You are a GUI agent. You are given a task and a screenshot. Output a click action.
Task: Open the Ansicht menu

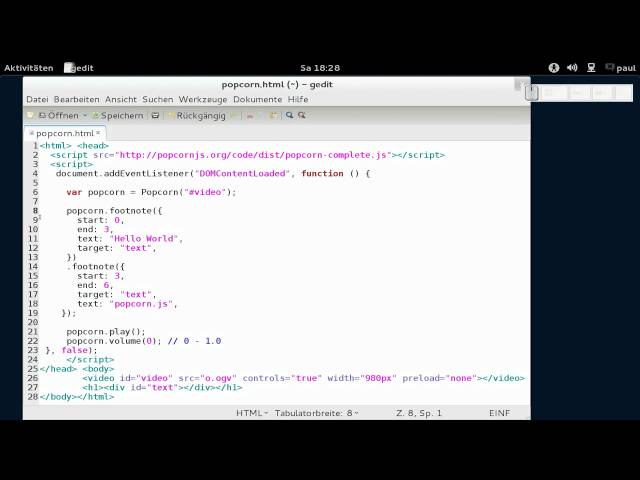click(x=121, y=99)
